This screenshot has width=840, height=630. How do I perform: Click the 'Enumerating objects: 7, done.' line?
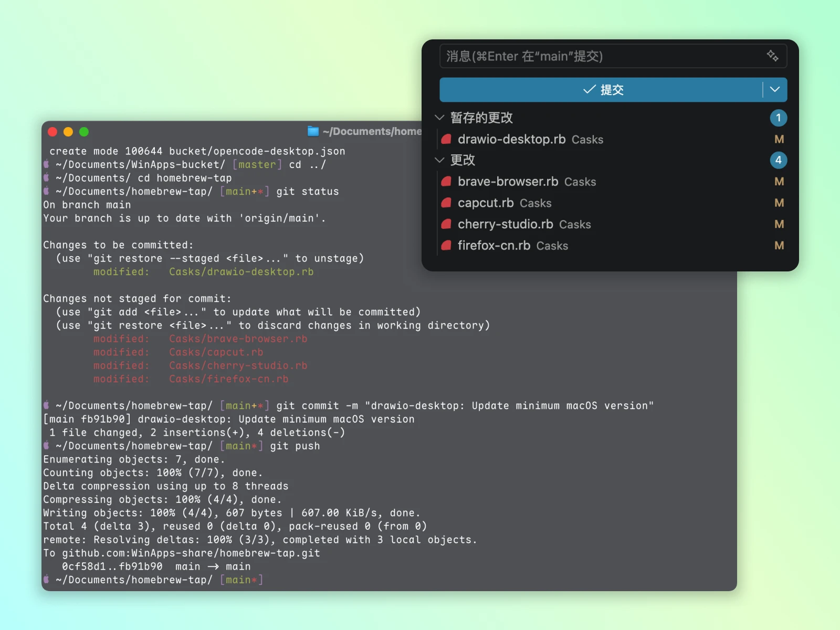click(x=134, y=460)
